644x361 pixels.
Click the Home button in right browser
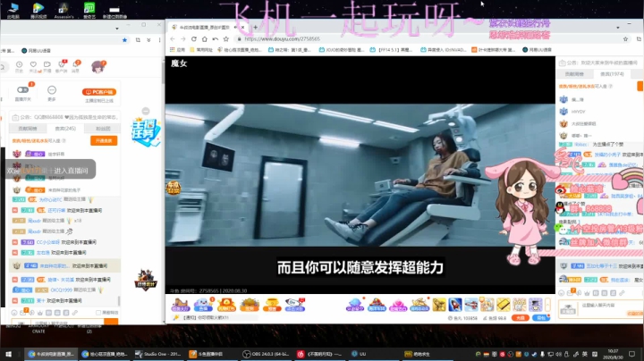pos(205,39)
